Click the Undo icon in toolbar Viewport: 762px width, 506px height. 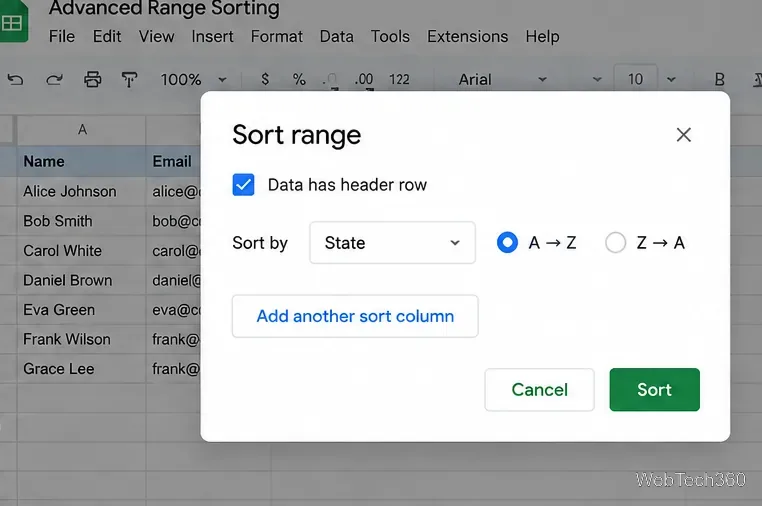pyautogui.click(x=16, y=79)
